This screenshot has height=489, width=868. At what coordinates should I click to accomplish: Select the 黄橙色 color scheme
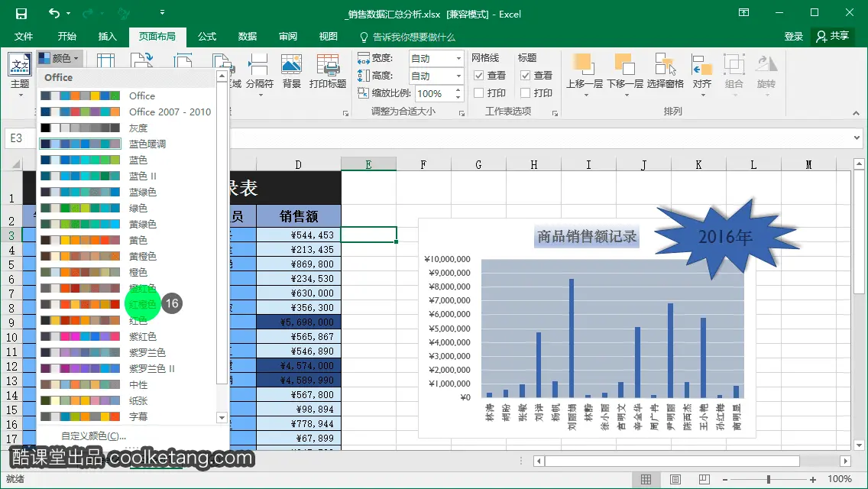[127, 257]
